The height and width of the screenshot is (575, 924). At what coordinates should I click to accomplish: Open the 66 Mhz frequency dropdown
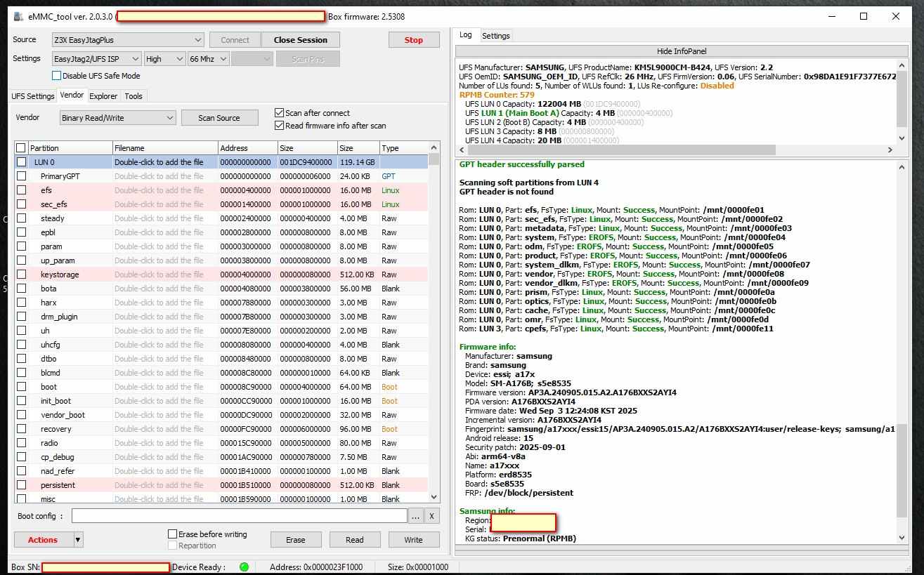point(208,59)
